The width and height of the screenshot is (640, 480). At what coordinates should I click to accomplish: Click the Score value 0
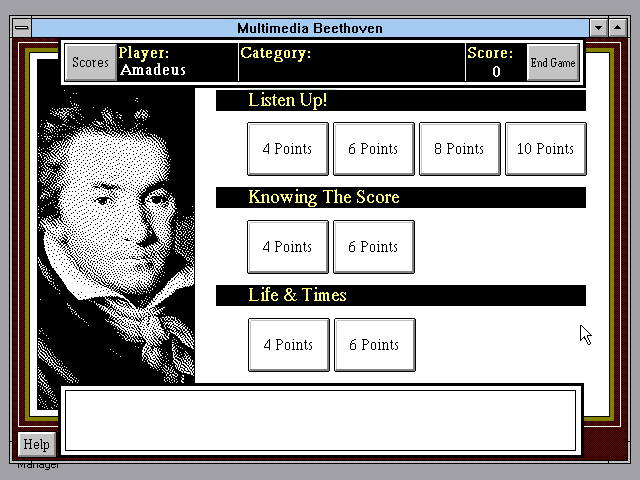[496, 72]
